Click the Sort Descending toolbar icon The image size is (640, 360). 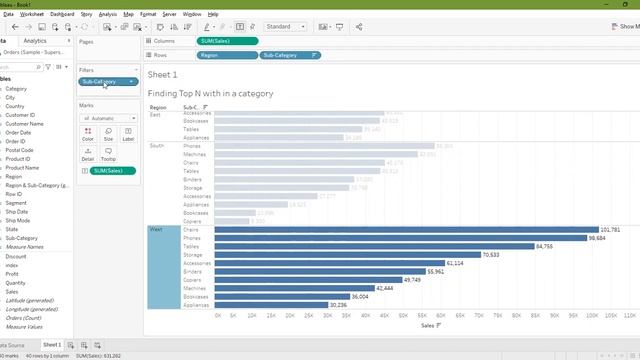187,27
